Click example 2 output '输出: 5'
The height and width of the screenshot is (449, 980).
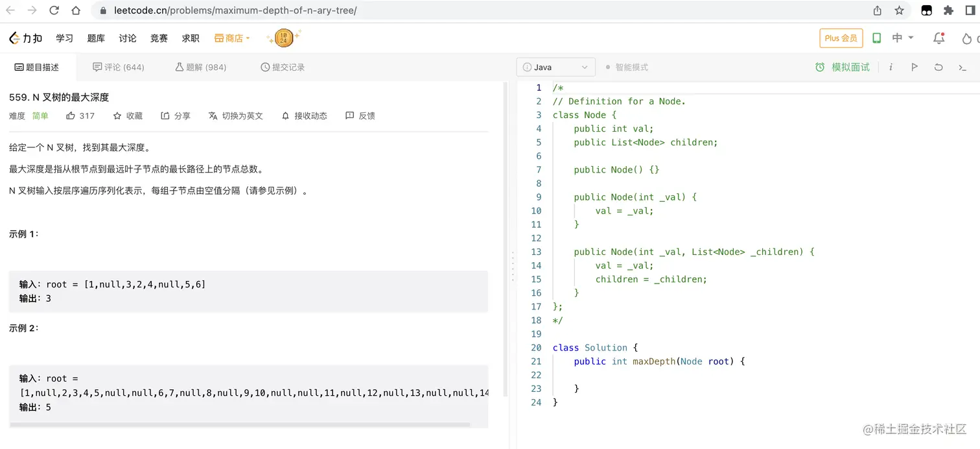coord(35,407)
